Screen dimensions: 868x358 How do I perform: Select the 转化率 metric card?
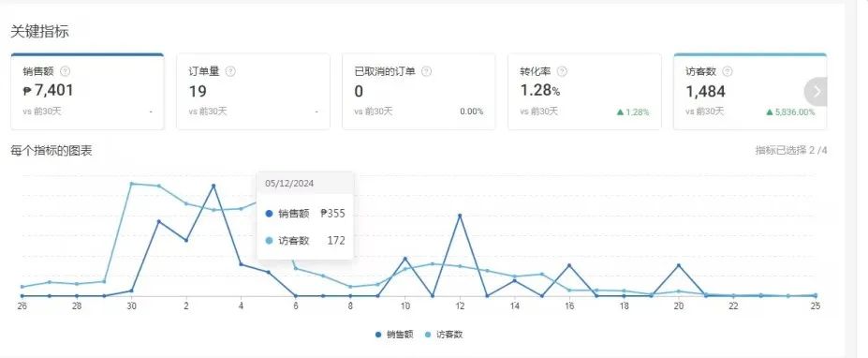pyautogui.click(x=584, y=92)
